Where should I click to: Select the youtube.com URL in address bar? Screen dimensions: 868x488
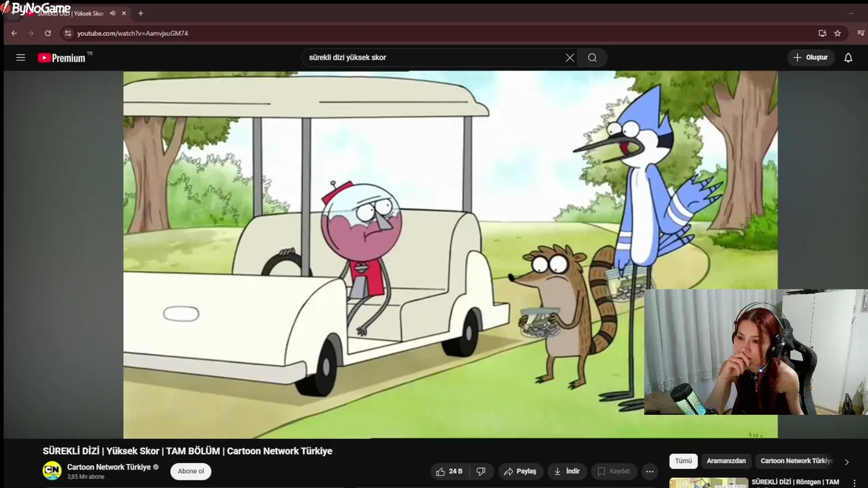132,33
